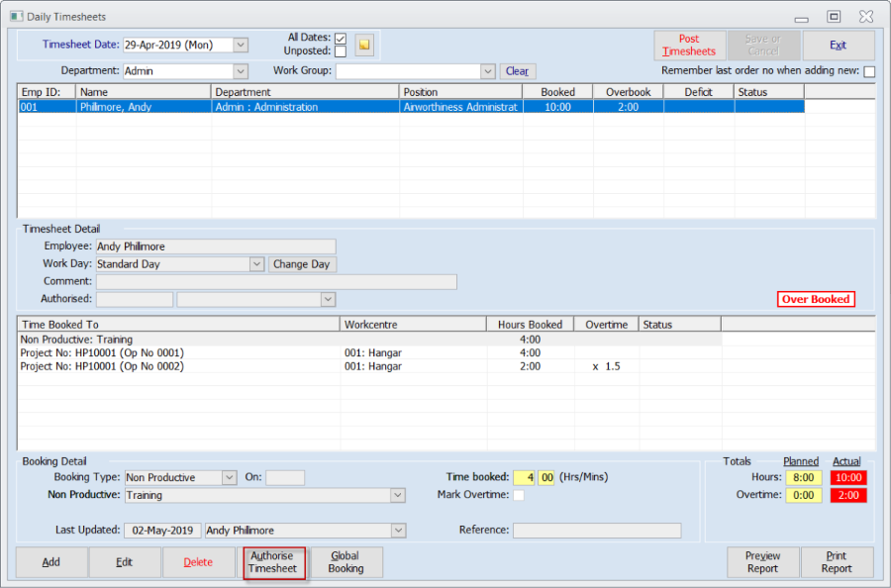Click the Deficit column header
891x588 pixels.
(699, 92)
